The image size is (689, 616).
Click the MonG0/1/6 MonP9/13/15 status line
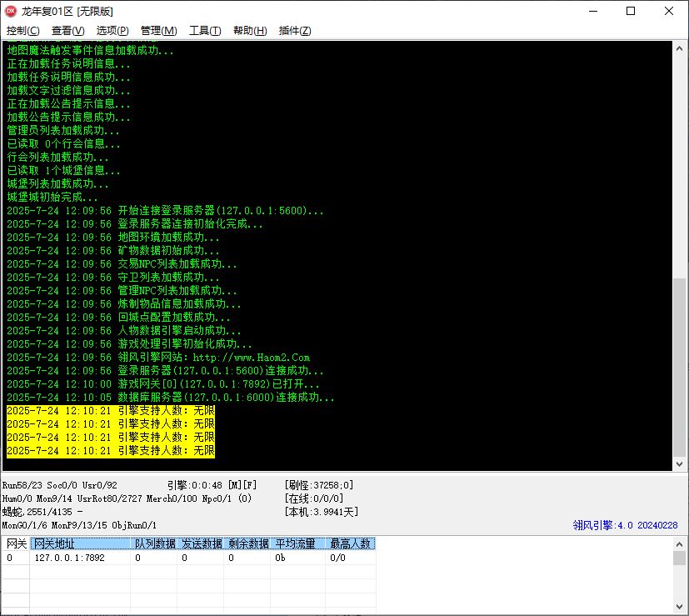point(79,525)
